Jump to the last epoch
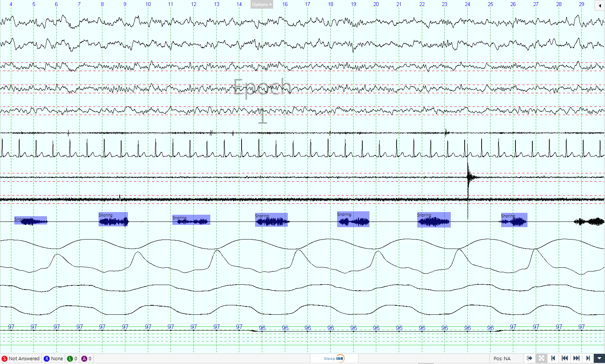The image size is (605, 364). pos(588,358)
